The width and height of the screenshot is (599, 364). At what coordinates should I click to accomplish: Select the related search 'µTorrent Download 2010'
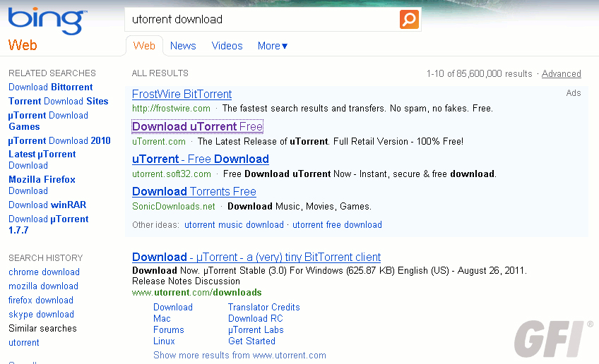click(59, 141)
